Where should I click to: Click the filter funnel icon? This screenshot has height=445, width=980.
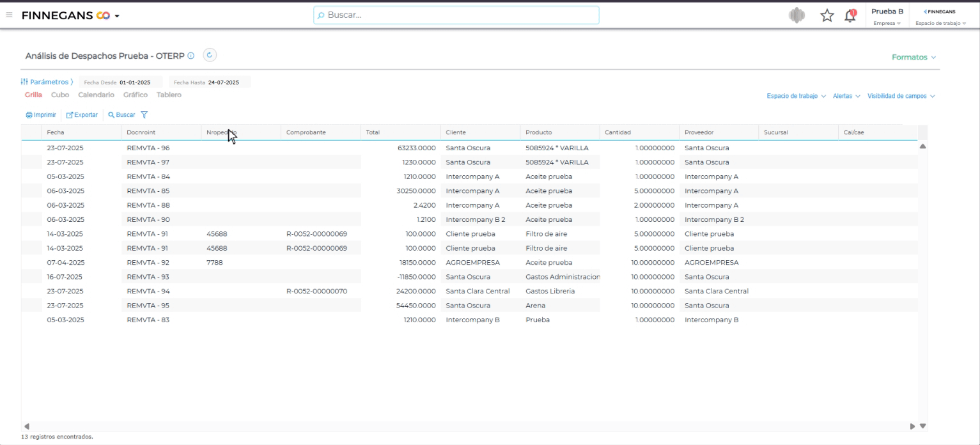(144, 115)
